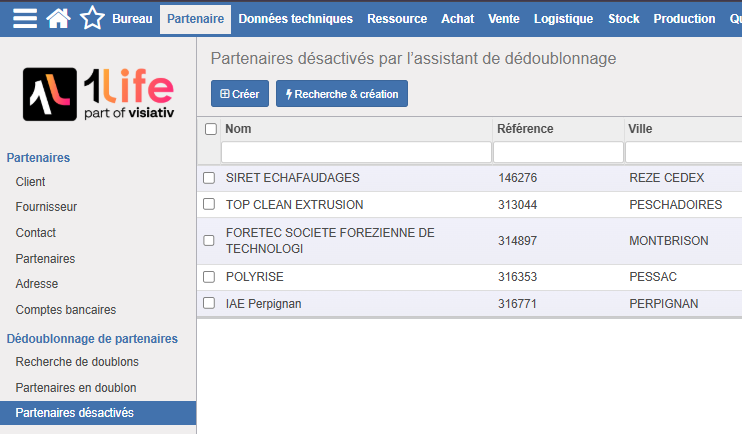The height and width of the screenshot is (434, 742).
Task: Open Recherche de doublons in sidebar
Action: [77, 362]
